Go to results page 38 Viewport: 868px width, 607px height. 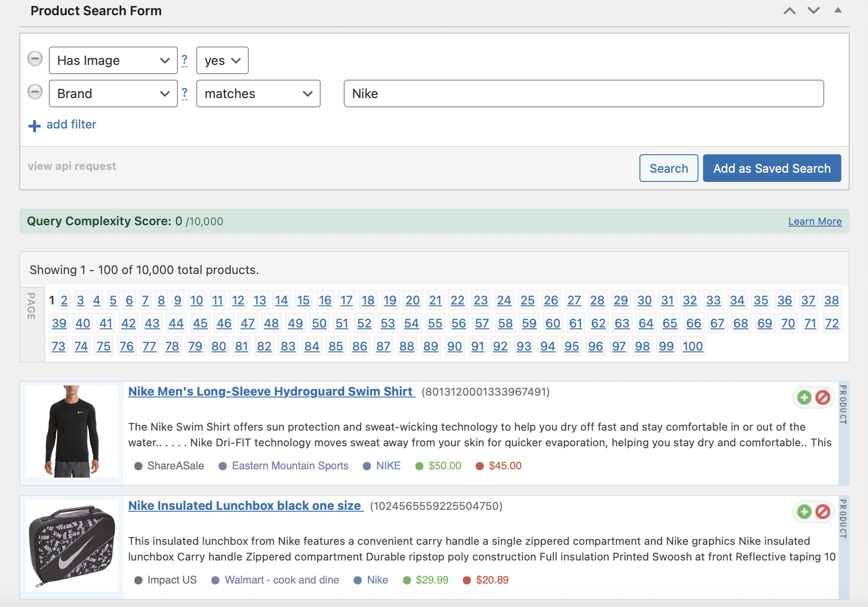(832, 300)
